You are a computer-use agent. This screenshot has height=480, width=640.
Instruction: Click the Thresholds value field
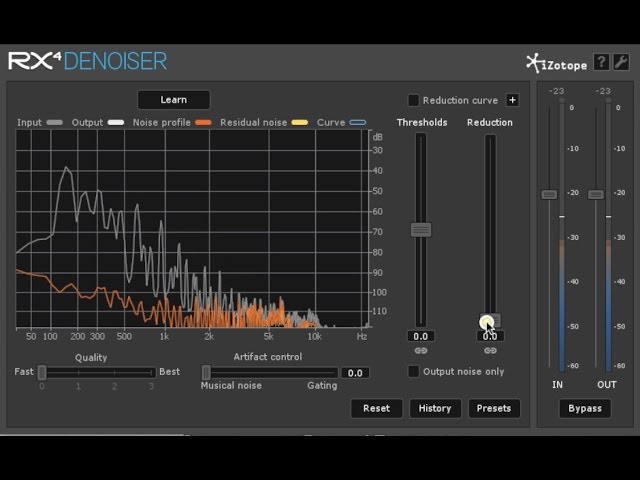pyautogui.click(x=421, y=336)
